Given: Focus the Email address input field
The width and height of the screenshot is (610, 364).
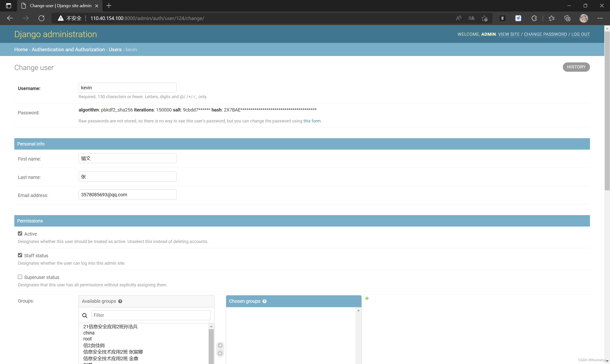Looking at the screenshot, I should point(127,195).
